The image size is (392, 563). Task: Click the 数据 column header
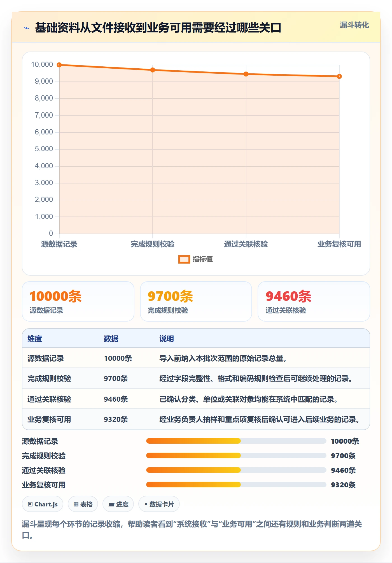tap(111, 339)
